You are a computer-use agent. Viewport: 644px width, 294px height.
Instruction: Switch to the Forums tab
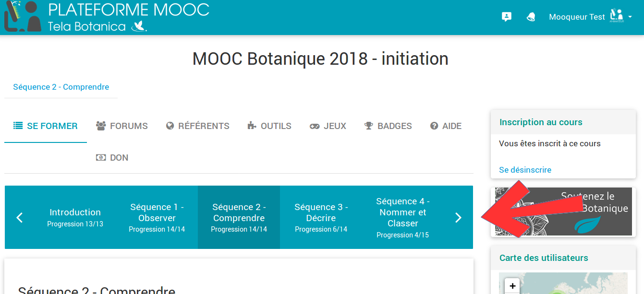point(122,126)
